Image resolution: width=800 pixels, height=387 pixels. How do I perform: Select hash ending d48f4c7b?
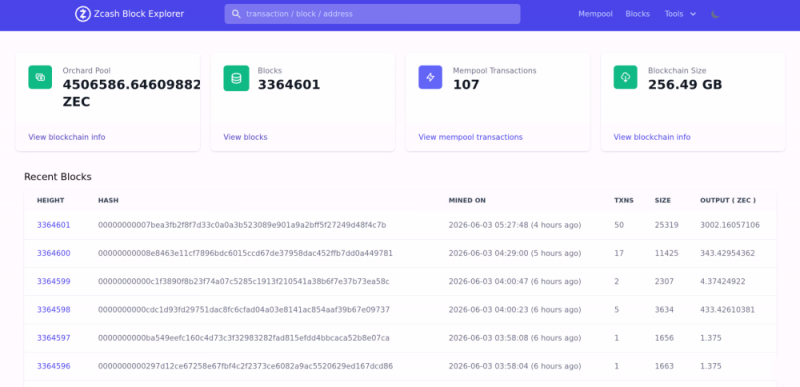point(242,225)
